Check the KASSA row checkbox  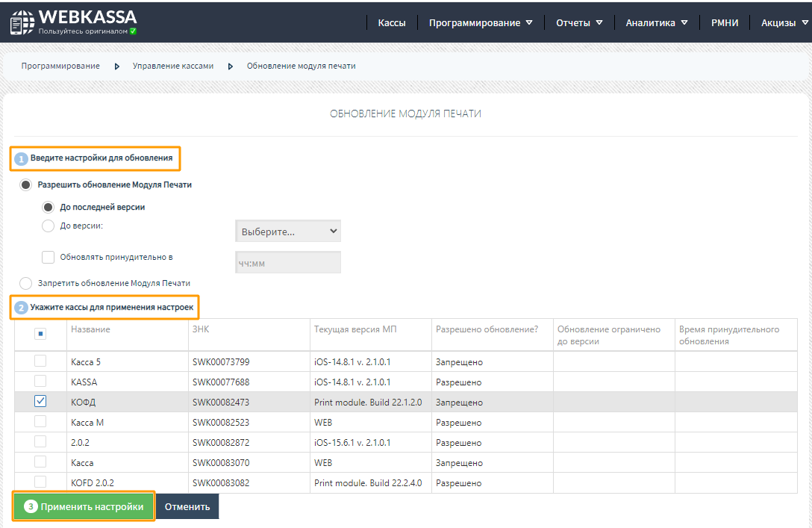[x=40, y=381]
